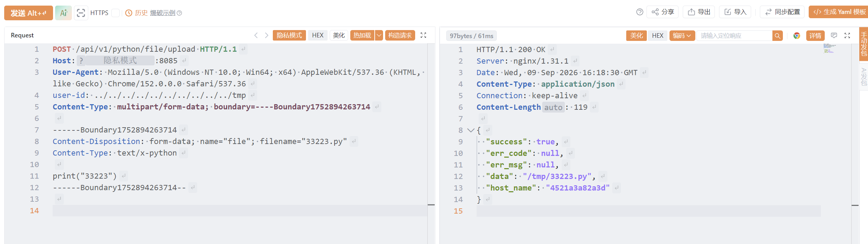868x244 pixels.
Task: Open the 爆破示例 link
Action: point(163,13)
